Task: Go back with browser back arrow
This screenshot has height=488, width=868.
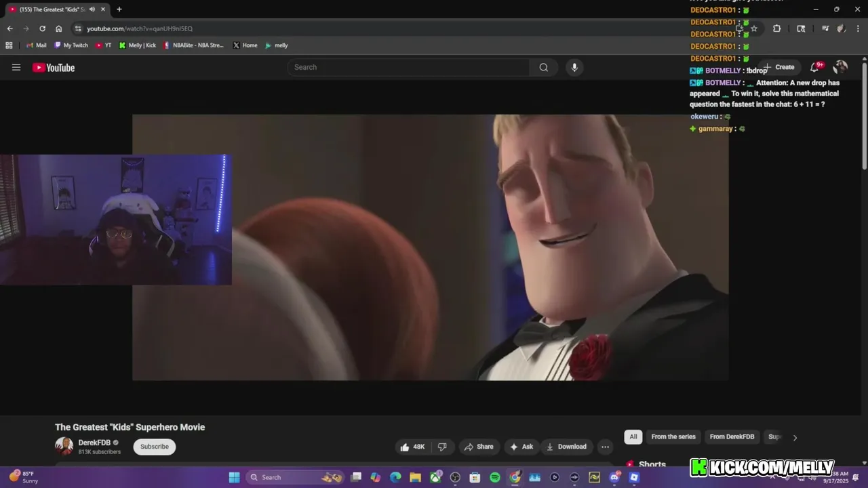Action: coord(9,28)
